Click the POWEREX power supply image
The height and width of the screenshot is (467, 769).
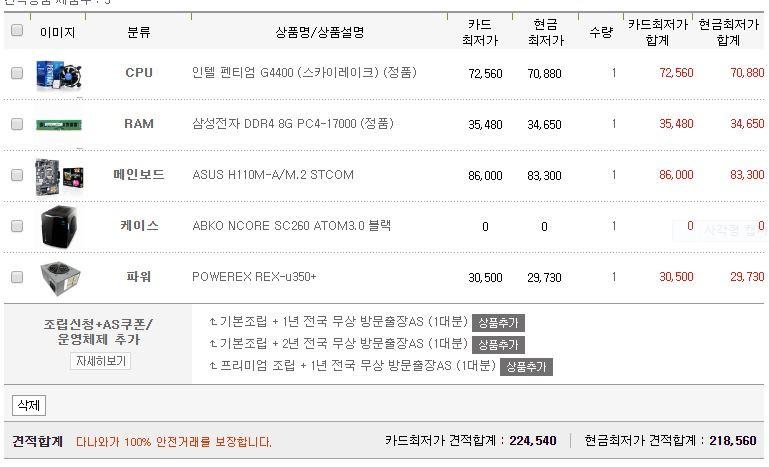pyautogui.click(x=58, y=277)
